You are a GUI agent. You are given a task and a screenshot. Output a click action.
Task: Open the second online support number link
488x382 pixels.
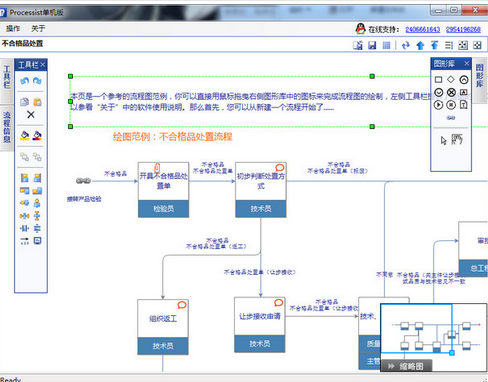tap(463, 30)
